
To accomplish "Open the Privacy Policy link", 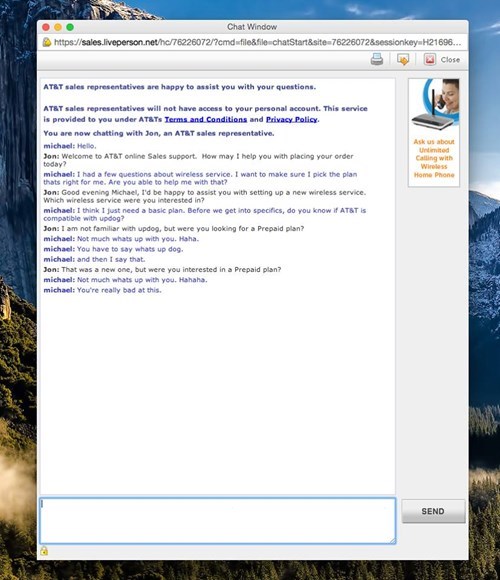I will click(291, 119).
